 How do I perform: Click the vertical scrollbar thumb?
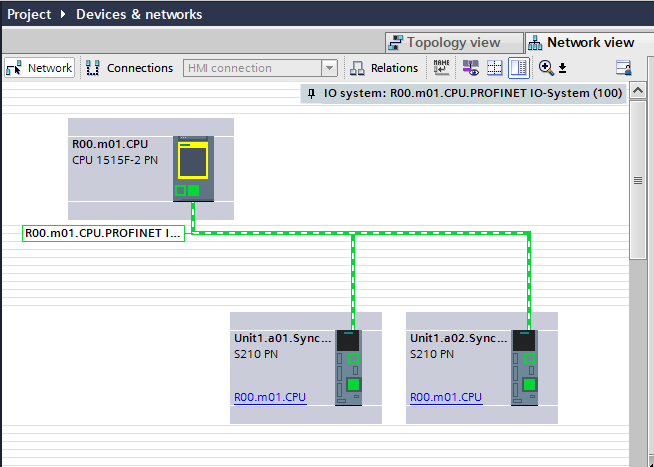[638, 180]
